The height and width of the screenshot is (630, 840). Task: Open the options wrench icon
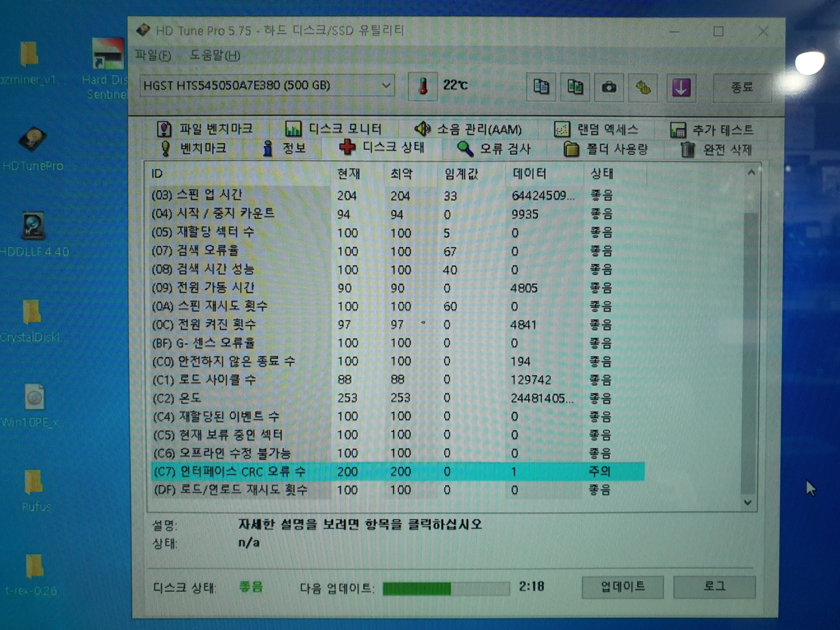642,88
